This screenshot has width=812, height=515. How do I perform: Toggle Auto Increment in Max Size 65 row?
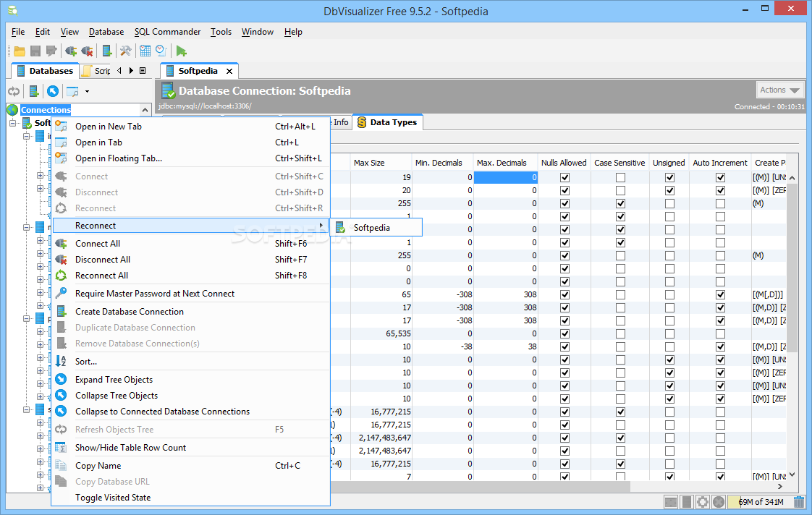click(x=720, y=294)
